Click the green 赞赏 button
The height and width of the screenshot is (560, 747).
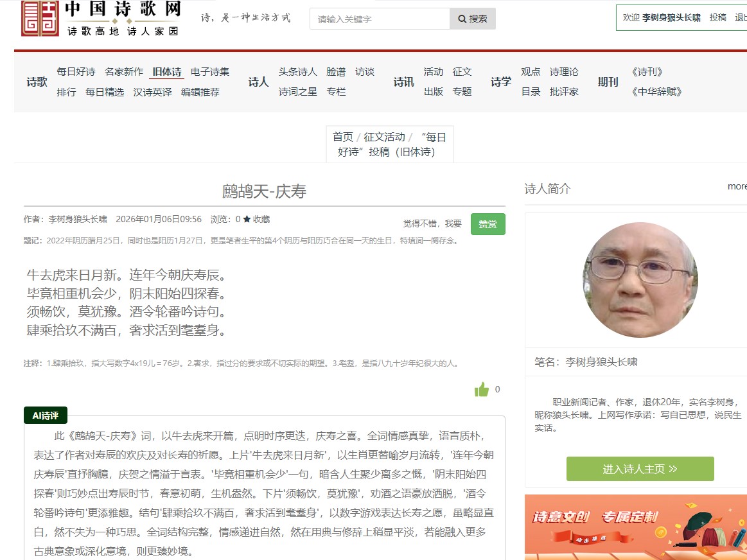pos(488,224)
